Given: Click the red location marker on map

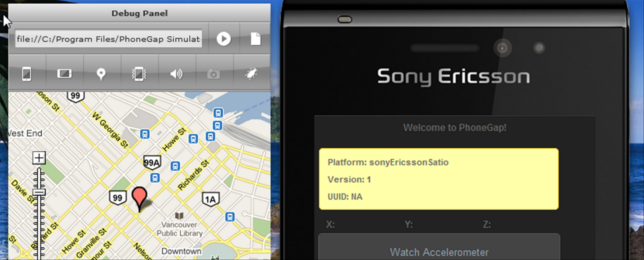Looking at the screenshot, I should pos(140,199).
